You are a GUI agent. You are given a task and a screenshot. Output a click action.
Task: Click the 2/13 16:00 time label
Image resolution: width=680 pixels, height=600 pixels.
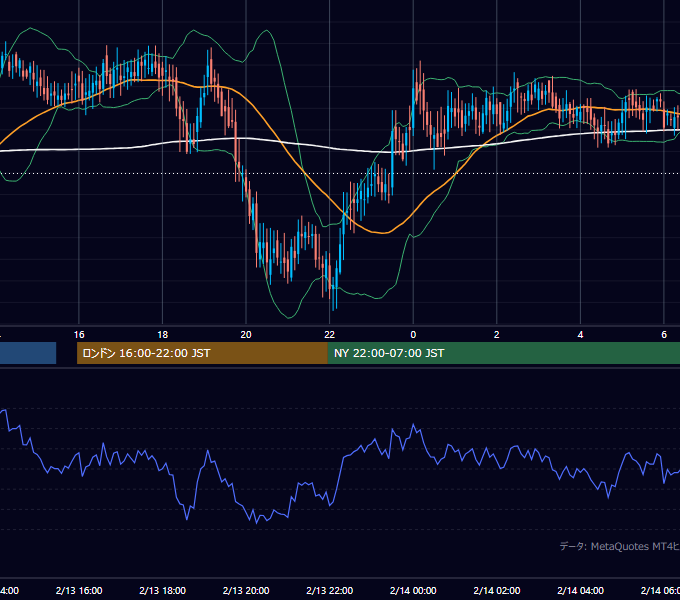pyautogui.click(x=79, y=590)
